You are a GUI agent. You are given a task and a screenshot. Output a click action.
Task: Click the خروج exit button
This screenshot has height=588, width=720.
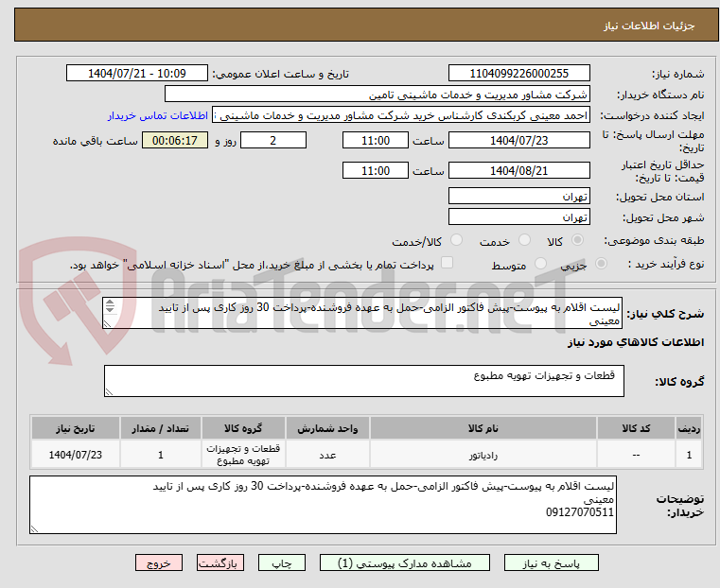(159, 562)
